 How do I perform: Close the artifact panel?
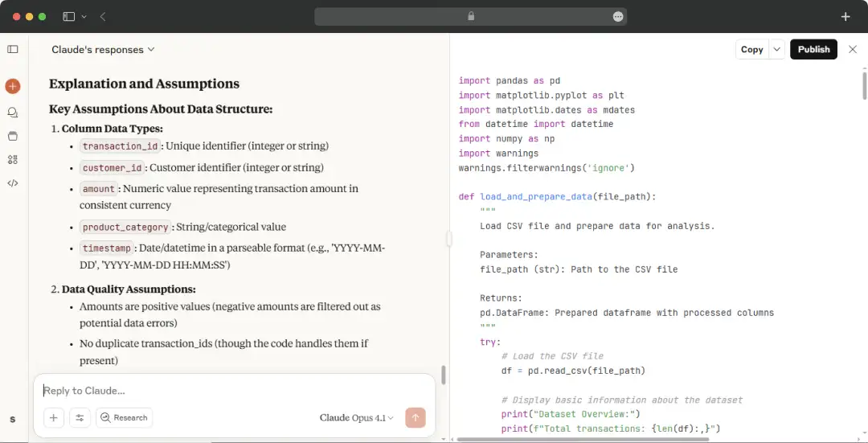click(x=853, y=49)
